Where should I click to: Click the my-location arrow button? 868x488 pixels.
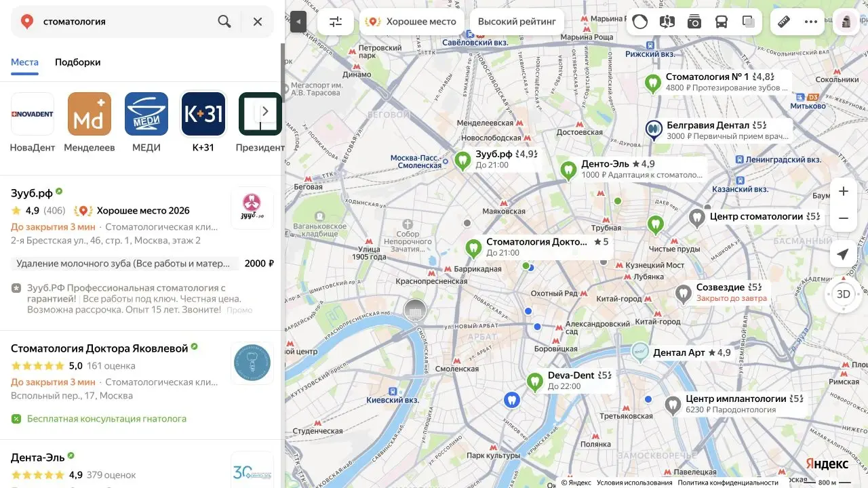[x=844, y=253]
